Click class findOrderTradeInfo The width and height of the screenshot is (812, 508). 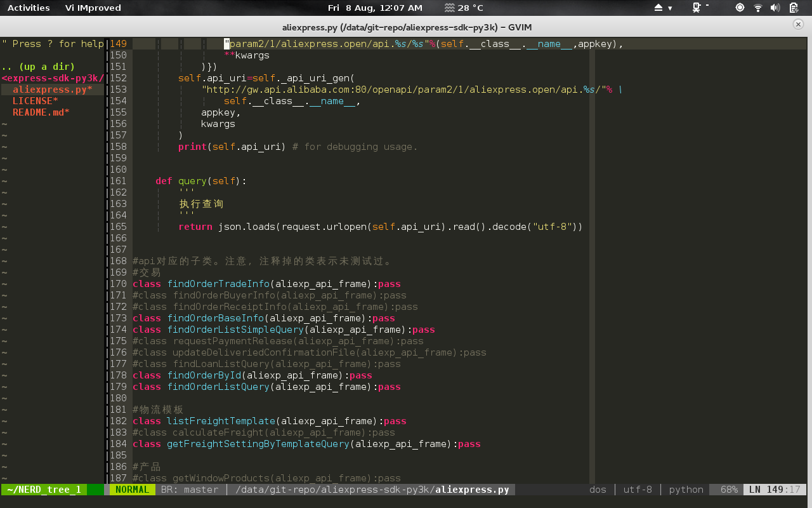266,284
